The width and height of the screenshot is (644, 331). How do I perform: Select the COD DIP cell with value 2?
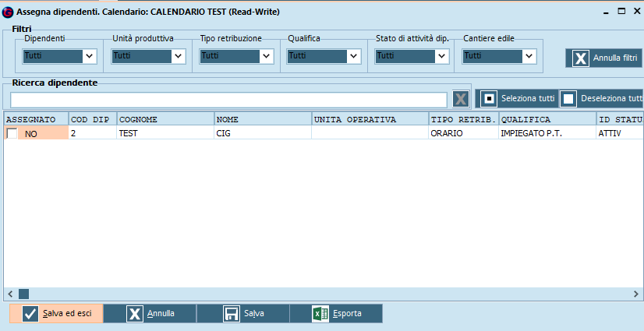pyautogui.click(x=93, y=133)
